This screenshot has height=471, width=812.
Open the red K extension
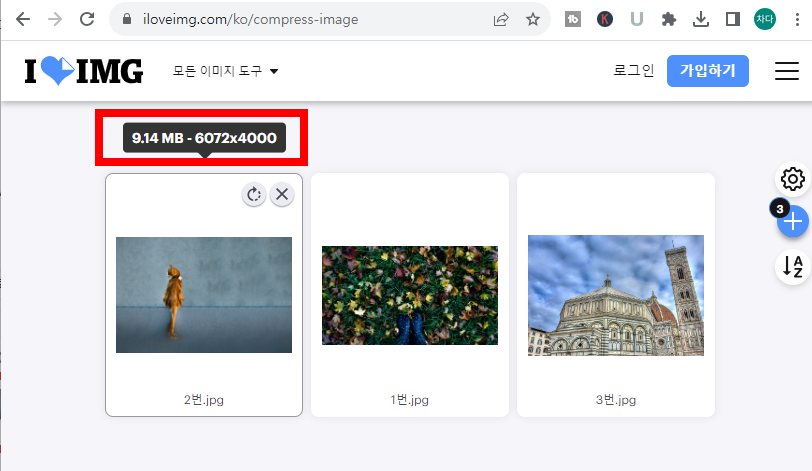(605, 20)
